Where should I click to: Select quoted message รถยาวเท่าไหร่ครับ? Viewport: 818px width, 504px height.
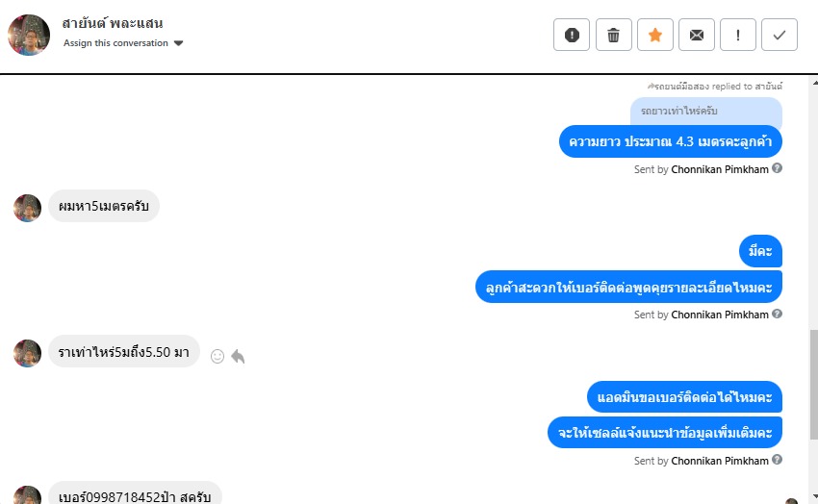pyautogui.click(x=705, y=111)
